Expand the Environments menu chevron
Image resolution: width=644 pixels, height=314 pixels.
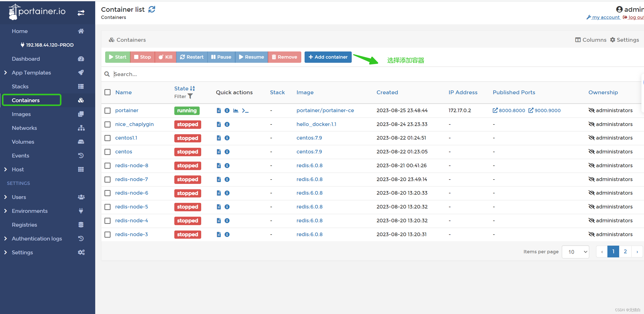point(6,211)
